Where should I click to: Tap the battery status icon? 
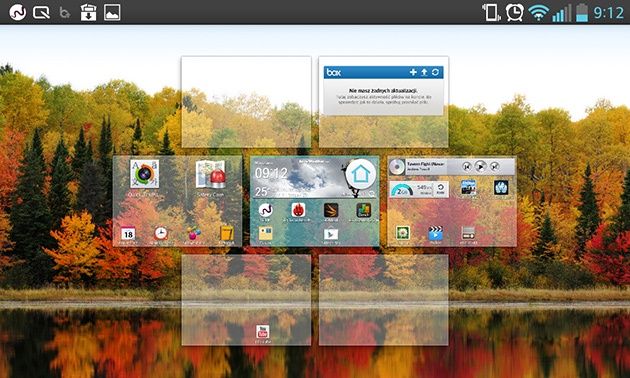coord(582,12)
